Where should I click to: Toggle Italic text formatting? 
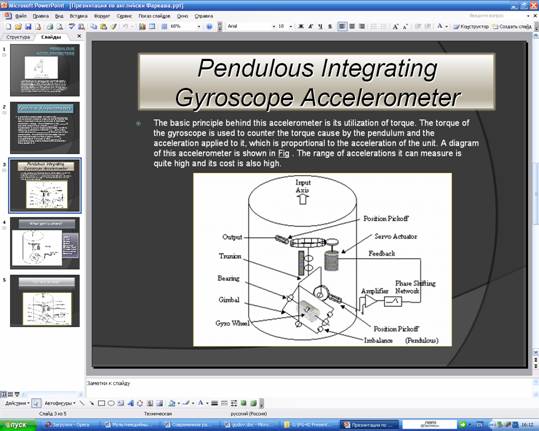[310, 26]
